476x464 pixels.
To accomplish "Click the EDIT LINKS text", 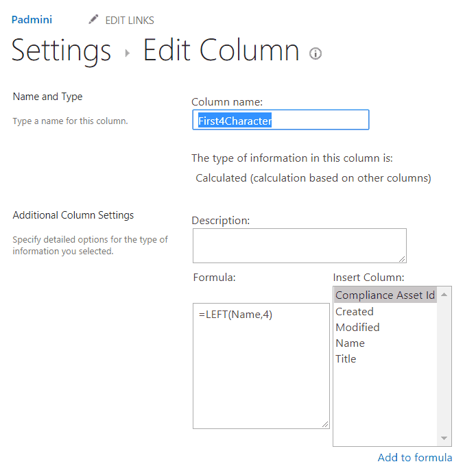I will [x=130, y=21].
